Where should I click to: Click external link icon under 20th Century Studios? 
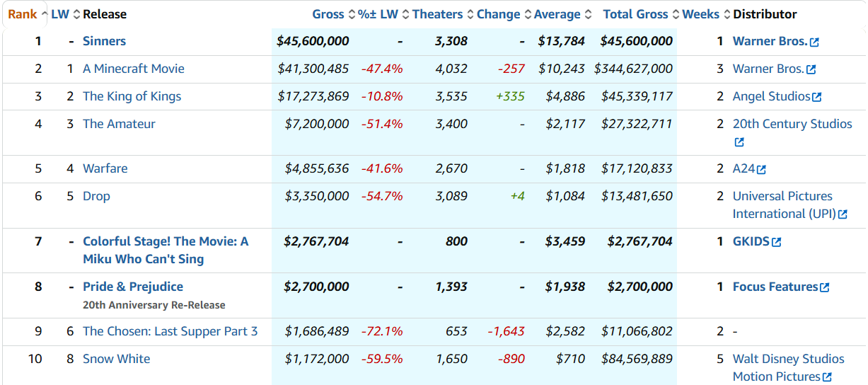[739, 142]
